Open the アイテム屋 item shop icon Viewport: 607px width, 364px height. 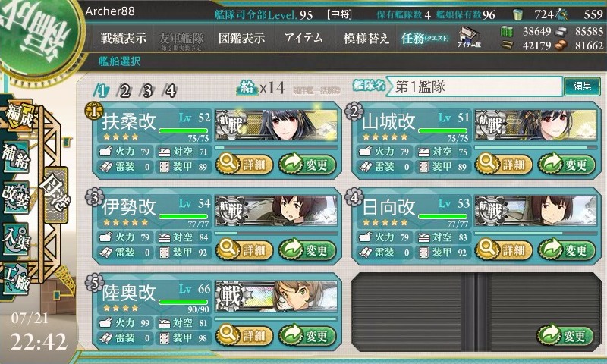coord(469,37)
